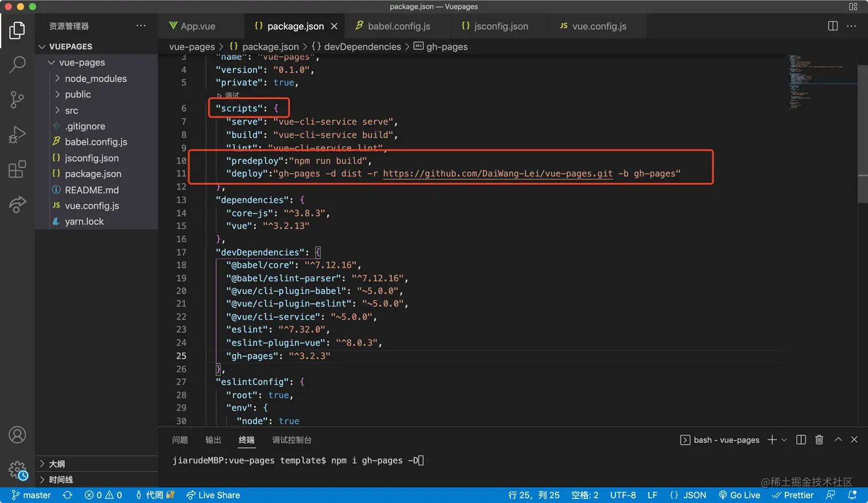Close the terminal panel

854,440
